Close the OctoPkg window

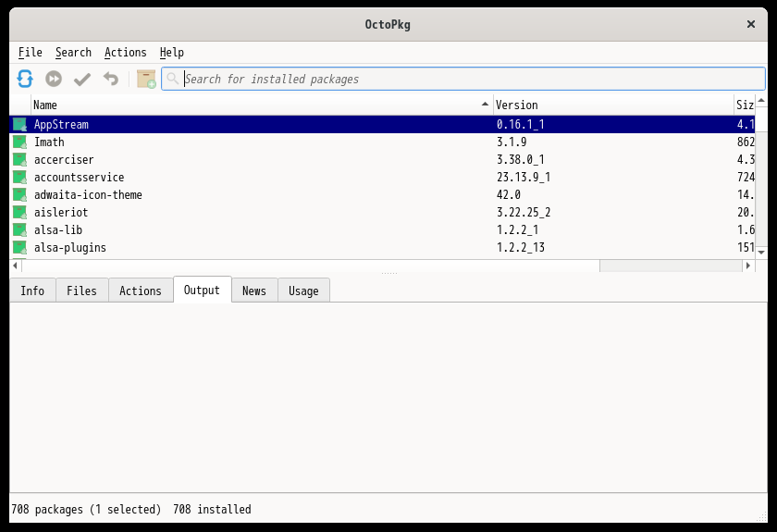[x=751, y=24]
